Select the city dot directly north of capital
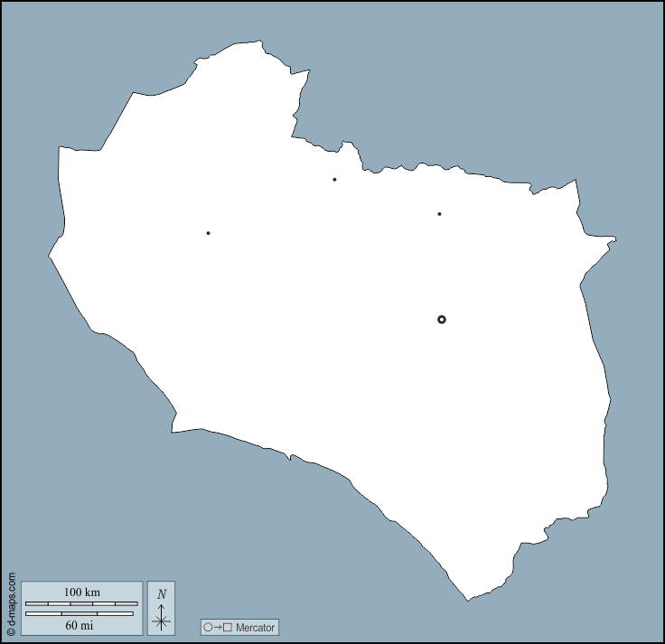Viewport: 665px width, 644px height. pos(439,214)
